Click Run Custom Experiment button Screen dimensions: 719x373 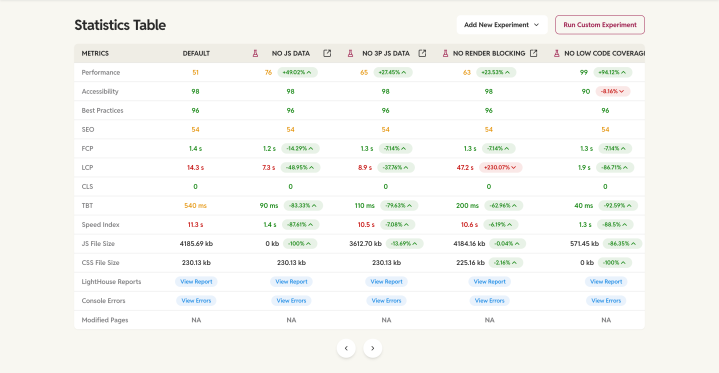(x=600, y=25)
